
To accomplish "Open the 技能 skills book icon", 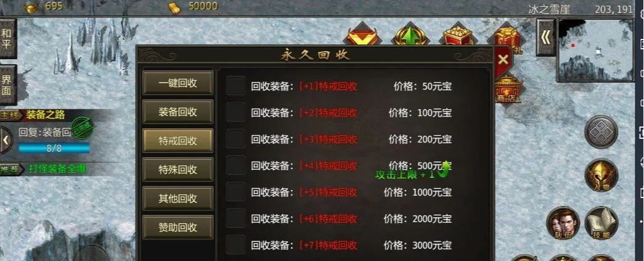I will [x=601, y=223].
